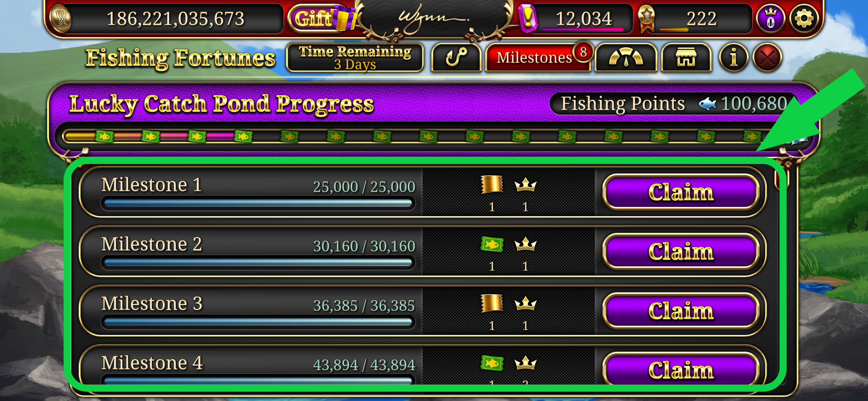Tap the Time Remaining 3 Days box
Viewport: 868px width, 401px height.
coord(355,57)
